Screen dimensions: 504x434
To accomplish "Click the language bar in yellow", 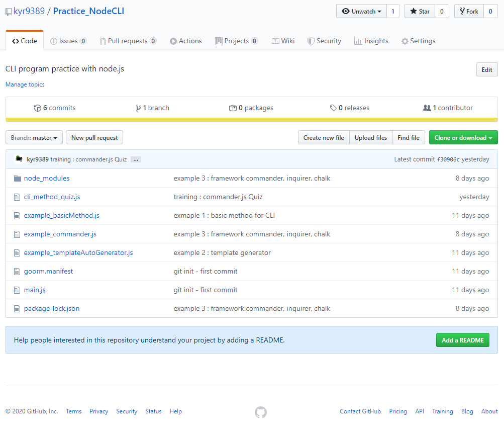I will [x=252, y=120].
